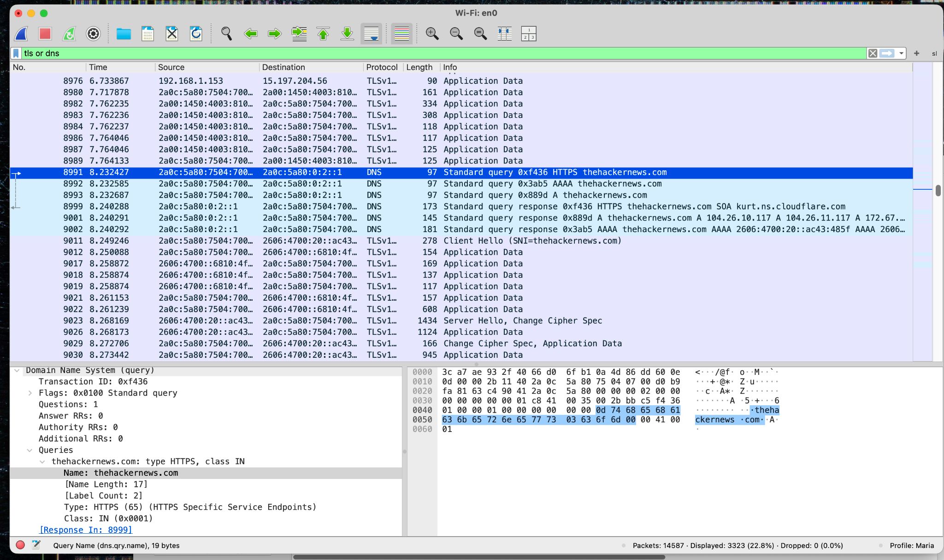Click the horizontal scrollbar at window bottom
Image resolution: width=944 pixels, height=560 pixels.
(x=478, y=557)
